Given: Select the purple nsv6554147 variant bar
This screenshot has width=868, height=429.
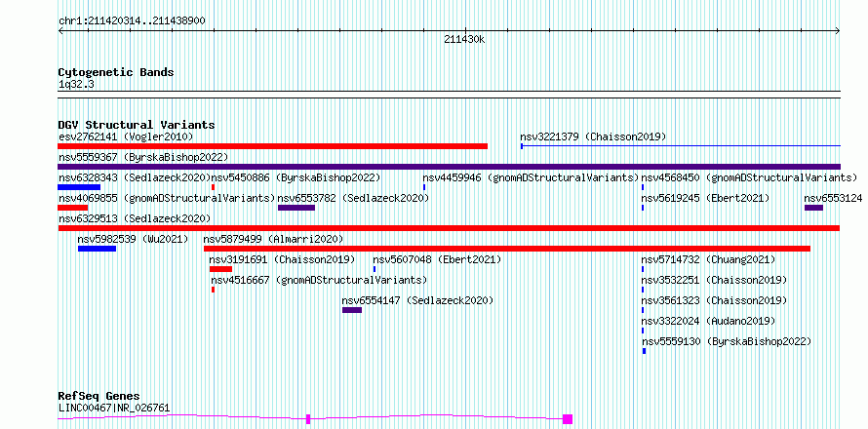Looking at the screenshot, I should click(x=352, y=310).
